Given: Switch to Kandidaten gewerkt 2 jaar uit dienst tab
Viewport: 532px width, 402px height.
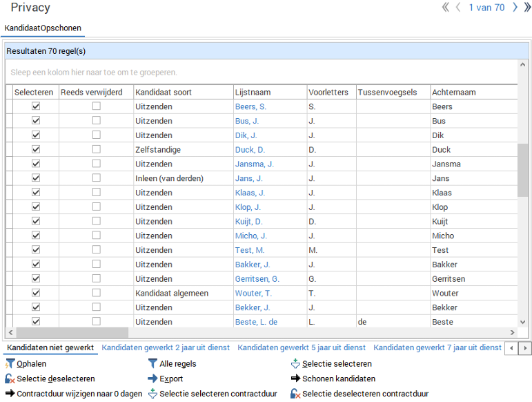Looking at the screenshot, I should 166,347.
